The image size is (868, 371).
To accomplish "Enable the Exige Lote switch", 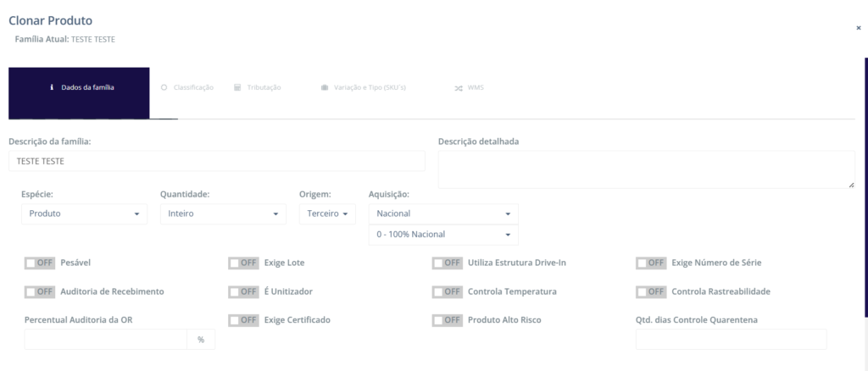I will click(243, 263).
